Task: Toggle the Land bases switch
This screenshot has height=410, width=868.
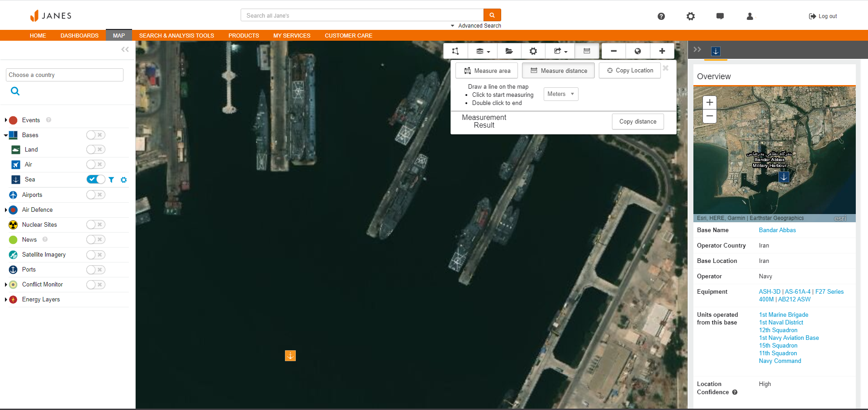Action: (96, 149)
